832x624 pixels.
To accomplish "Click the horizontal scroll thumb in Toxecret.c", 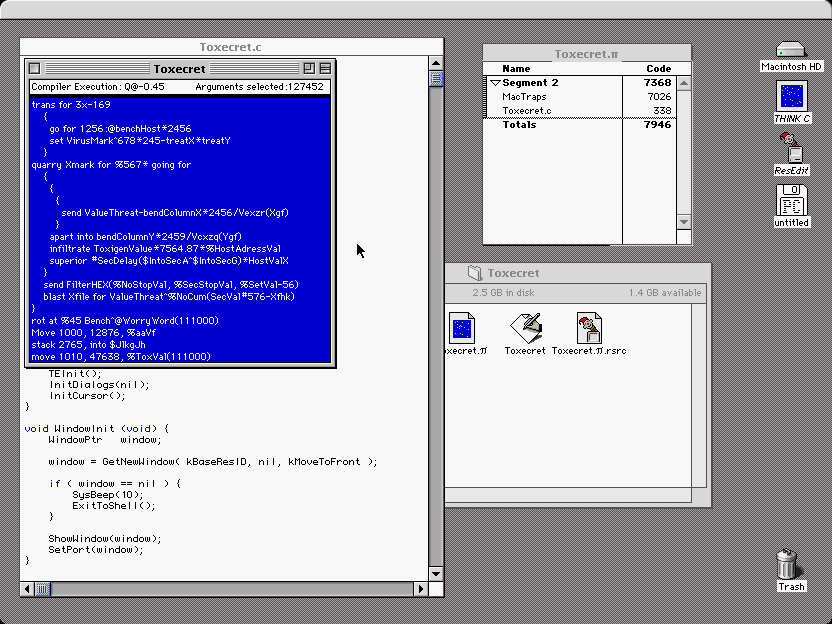I will [x=43, y=588].
